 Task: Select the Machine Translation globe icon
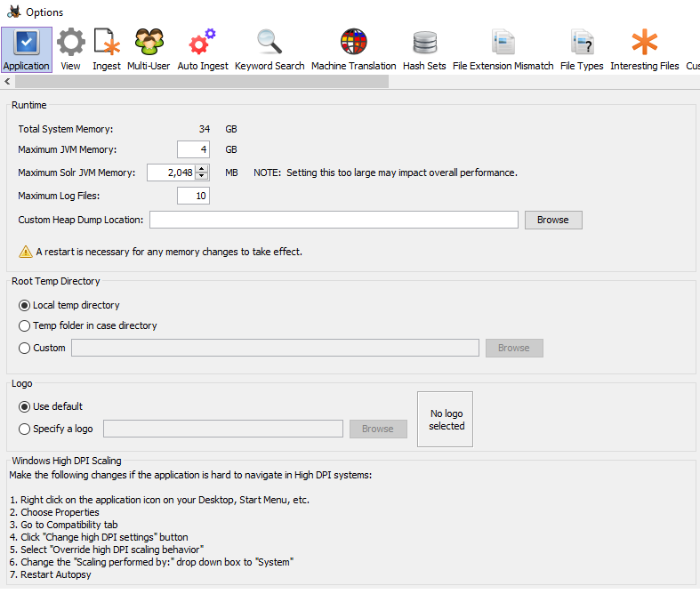coord(354,49)
